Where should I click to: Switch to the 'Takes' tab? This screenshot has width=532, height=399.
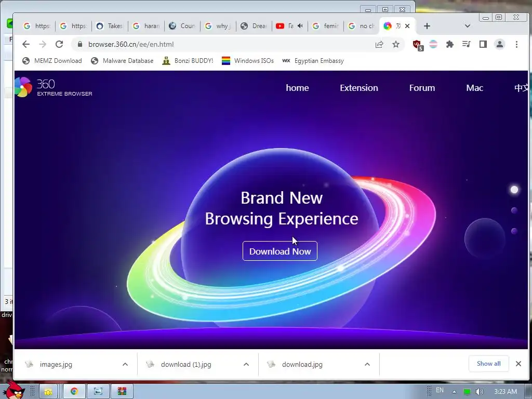[110, 26]
